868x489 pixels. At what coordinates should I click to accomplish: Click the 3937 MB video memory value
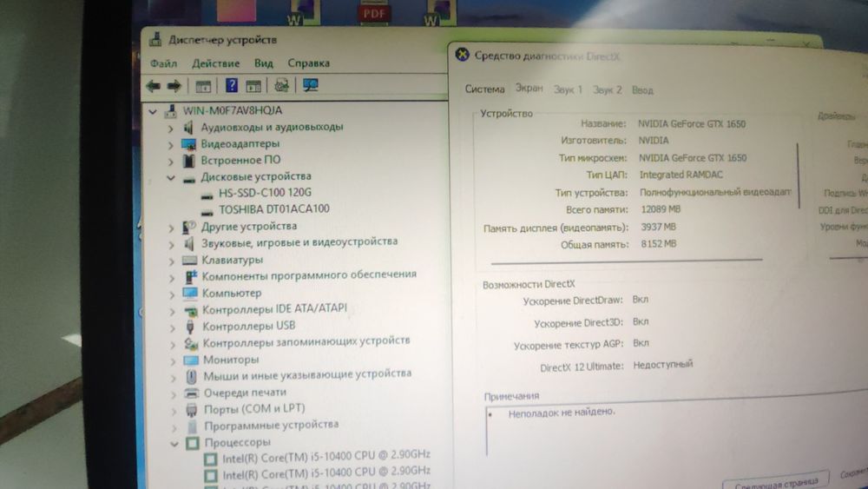point(659,227)
